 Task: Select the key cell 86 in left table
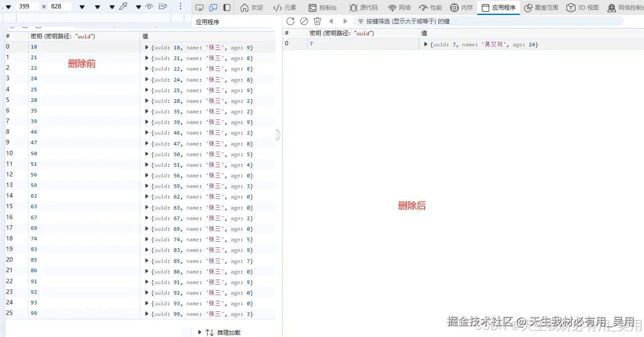coord(84,270)
